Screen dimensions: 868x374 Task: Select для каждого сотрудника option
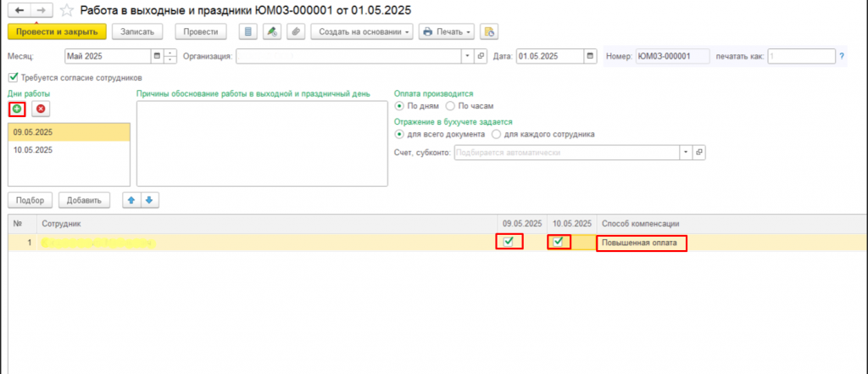click(496, 134)
